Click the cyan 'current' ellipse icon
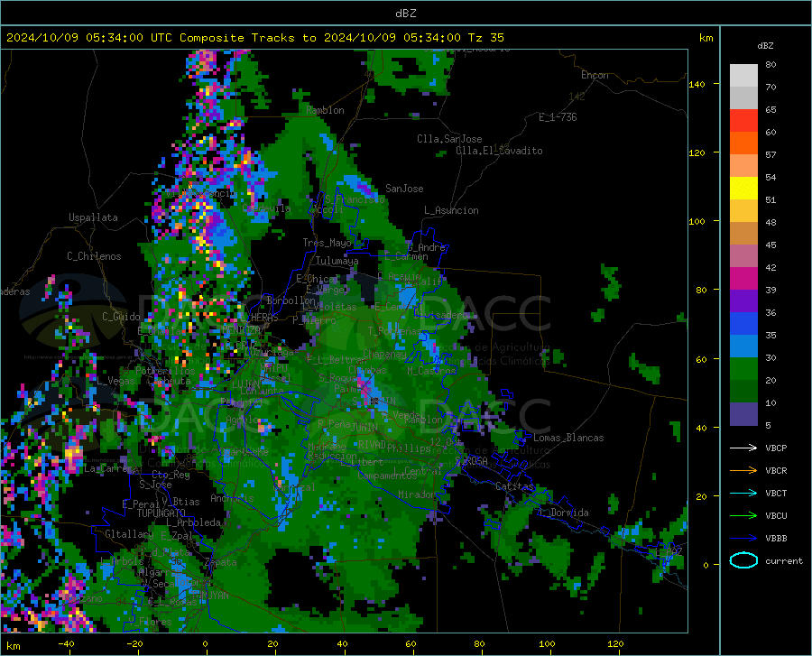 point(743,560)
